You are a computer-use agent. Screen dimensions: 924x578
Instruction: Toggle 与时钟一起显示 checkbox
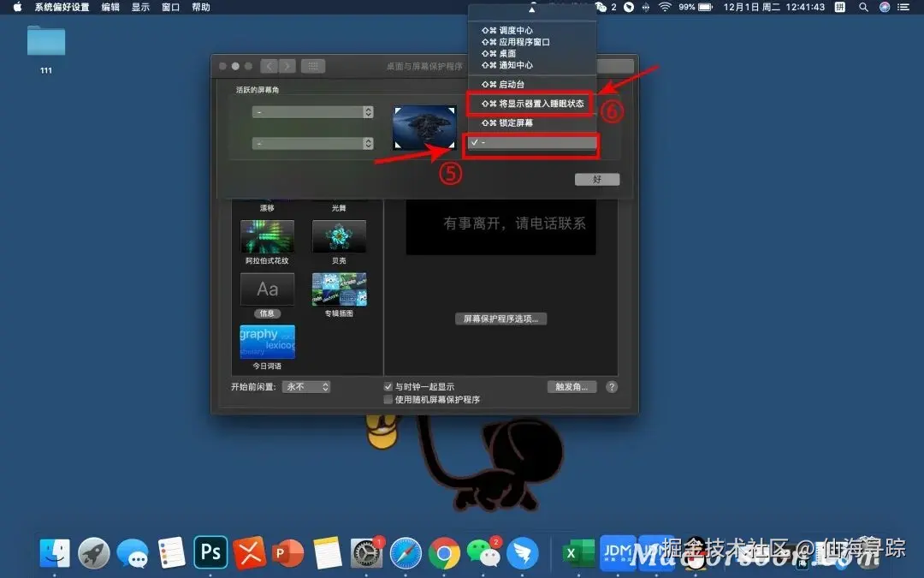click(388, 387)
